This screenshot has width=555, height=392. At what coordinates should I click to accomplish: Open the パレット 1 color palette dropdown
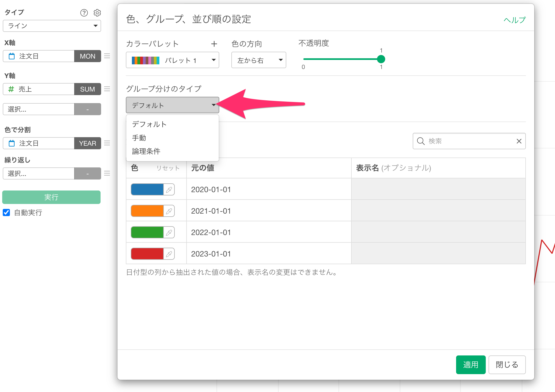pos(172,60)
